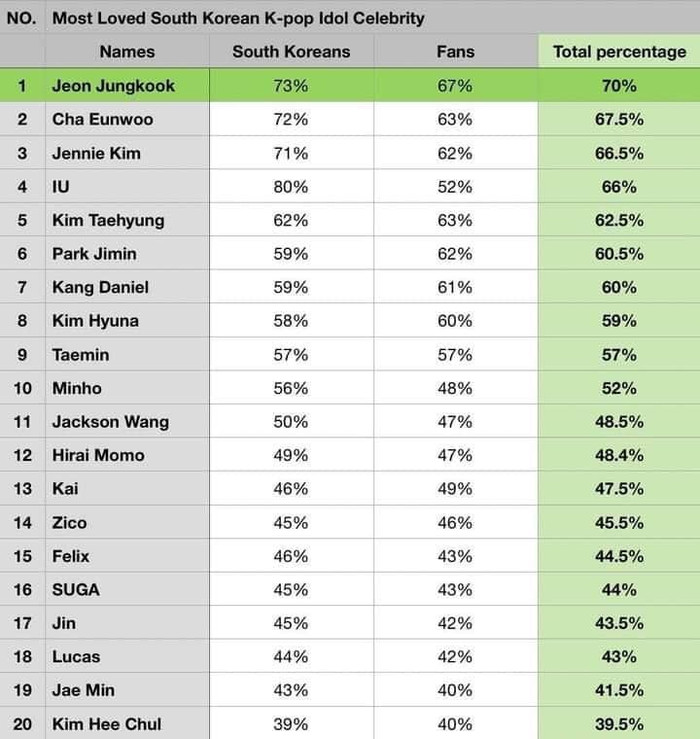This screenshot has width=700, height=739.
Task: Click Minho's 48% Fans cell
Action: click(x=455, y=388)
